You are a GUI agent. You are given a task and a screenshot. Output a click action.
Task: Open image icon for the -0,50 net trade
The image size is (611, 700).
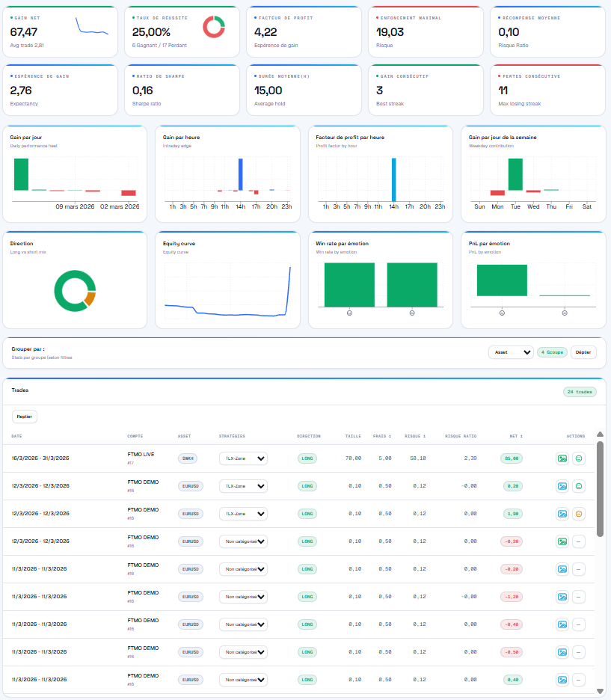pos(562,652)
